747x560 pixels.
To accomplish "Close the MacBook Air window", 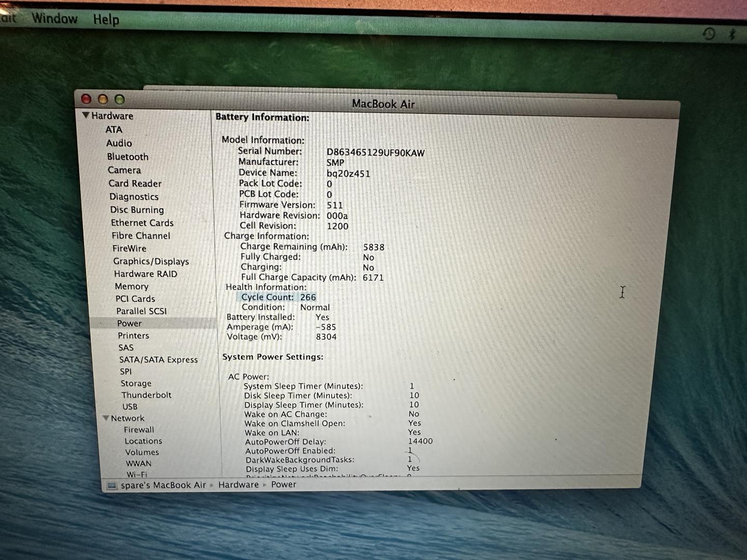I will (86, 99).
